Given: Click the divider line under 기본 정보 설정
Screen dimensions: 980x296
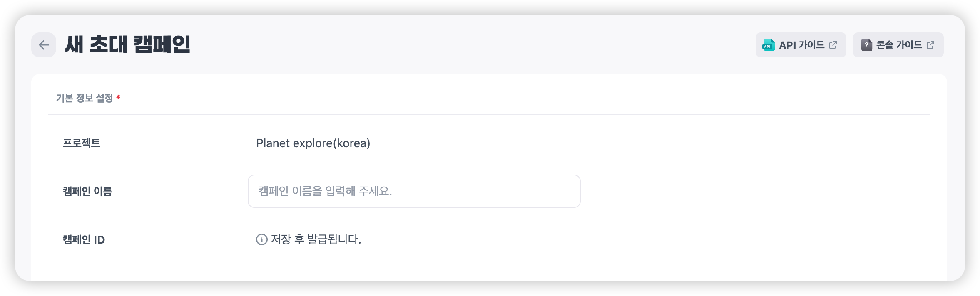Looking at the screenshot, I should 489,114.
